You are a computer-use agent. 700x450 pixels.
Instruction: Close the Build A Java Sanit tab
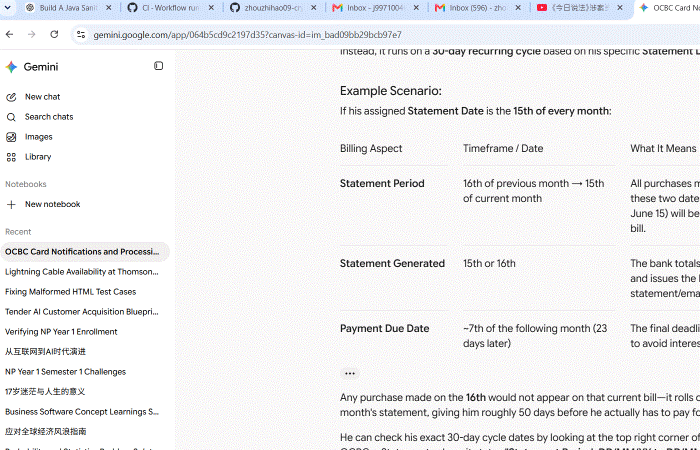click(108, 8)
